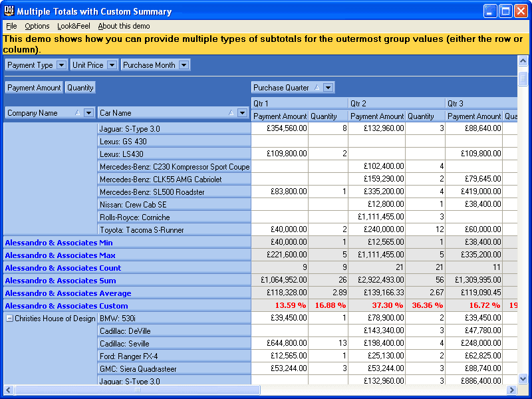The image size is (532, 399).
Task: Click the 37.30 % custom total cell
Action: 377,305
